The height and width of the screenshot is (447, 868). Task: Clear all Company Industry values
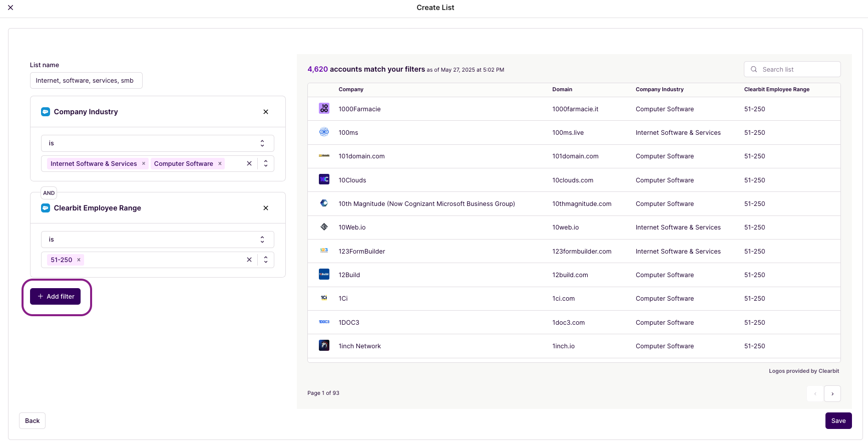[249, 163]
